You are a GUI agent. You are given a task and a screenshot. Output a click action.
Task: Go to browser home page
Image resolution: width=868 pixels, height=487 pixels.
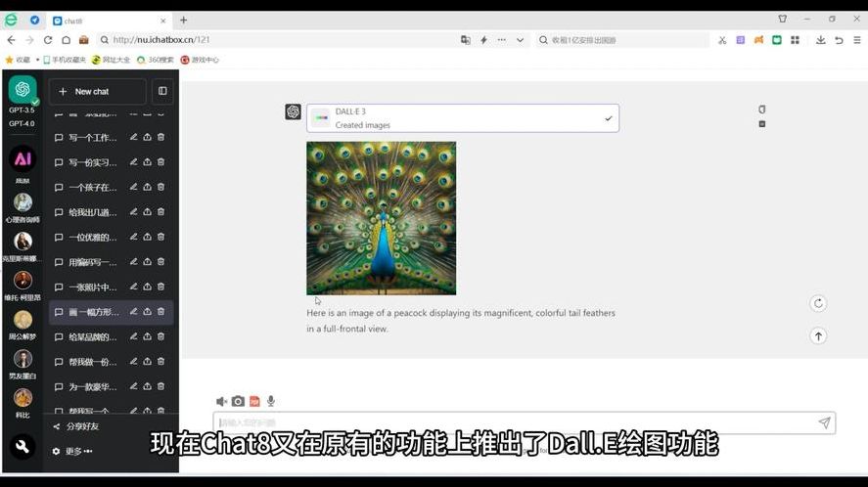pyautogui.click(x=66, y=40)
